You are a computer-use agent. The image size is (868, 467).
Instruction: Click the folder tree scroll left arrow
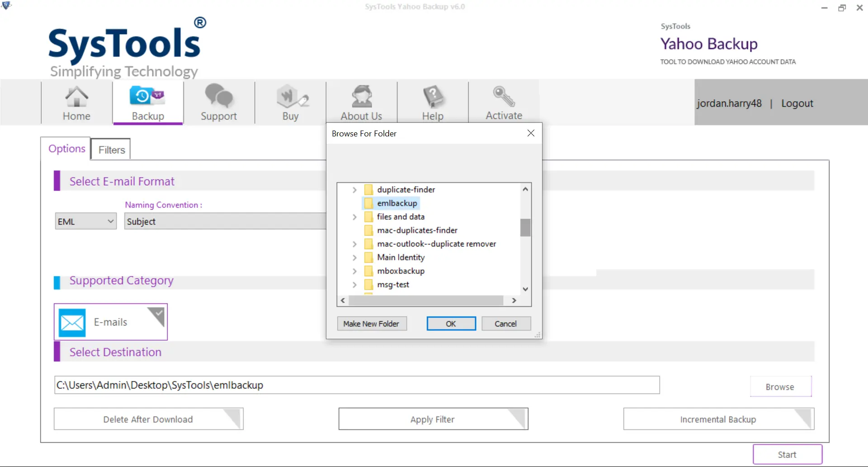tap(343, 300)
